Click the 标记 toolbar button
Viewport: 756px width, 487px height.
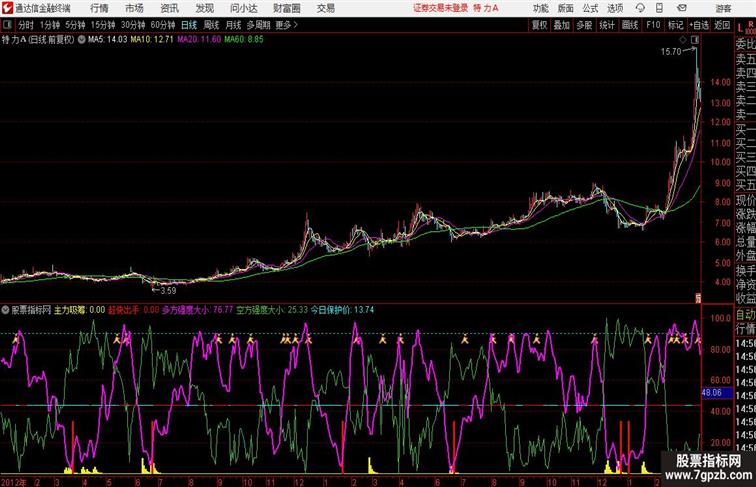(x=675, y=25)
